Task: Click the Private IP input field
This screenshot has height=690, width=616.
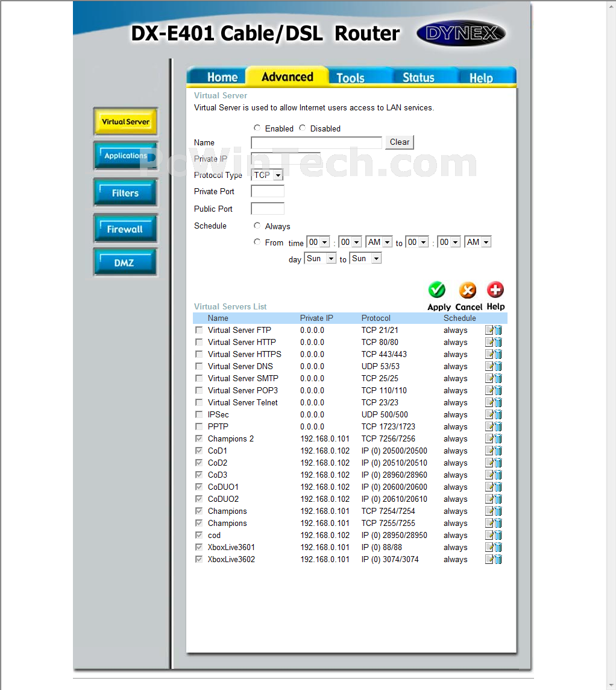Action: click(286, 159)
